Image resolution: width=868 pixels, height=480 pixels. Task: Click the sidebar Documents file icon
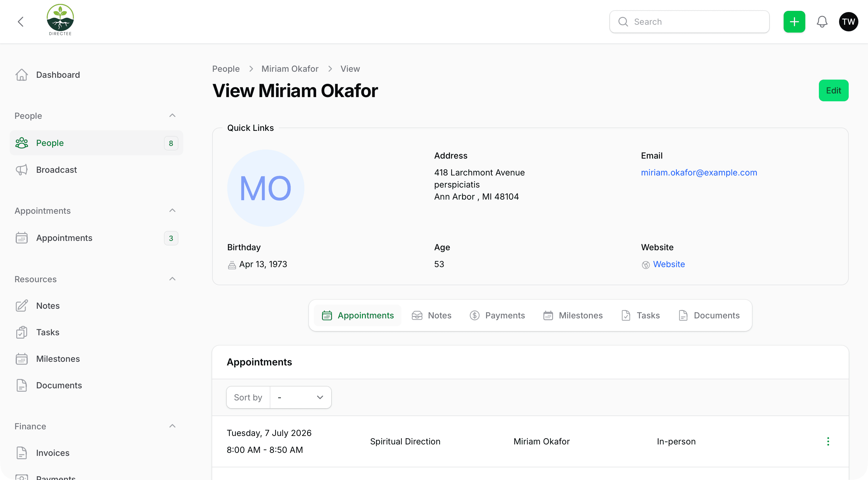click(22, 385)
